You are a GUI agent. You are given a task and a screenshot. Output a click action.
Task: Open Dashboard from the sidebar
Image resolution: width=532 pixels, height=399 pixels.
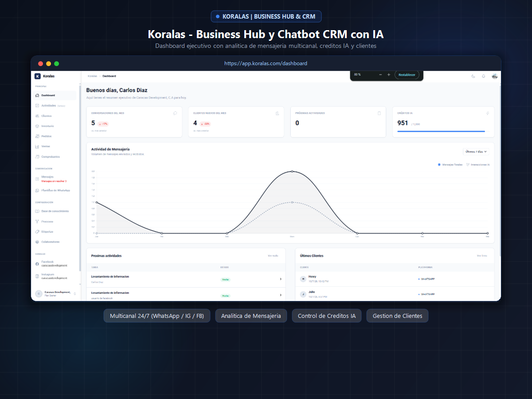pos(55,95)
